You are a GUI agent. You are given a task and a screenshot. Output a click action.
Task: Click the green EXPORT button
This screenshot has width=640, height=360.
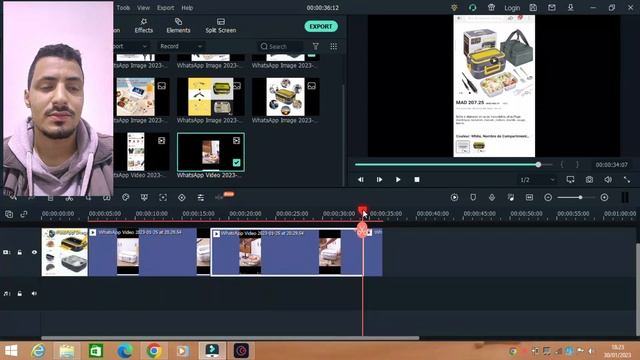pyautogui.click(x=321, y=27)
